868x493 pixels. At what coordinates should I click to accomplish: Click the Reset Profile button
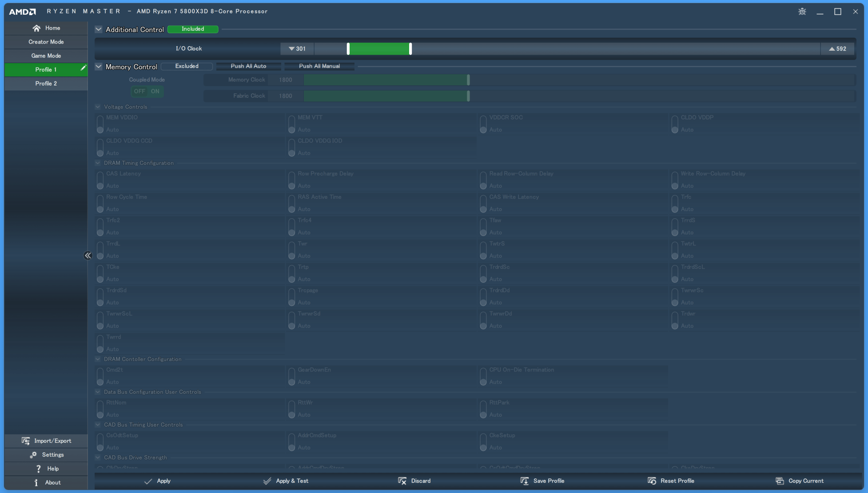pos(671,481)
